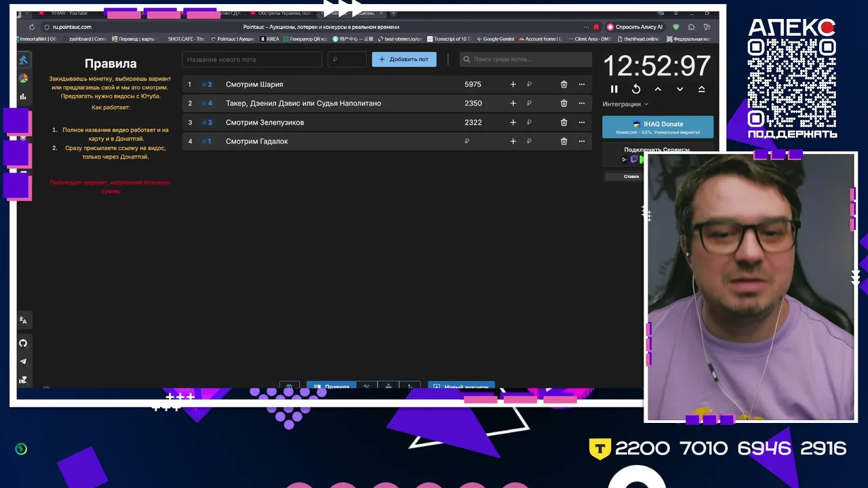Viewport: 868px width, 488px height.
Task: Expand the Интеграции section
Action: click(x=625, y=104)
